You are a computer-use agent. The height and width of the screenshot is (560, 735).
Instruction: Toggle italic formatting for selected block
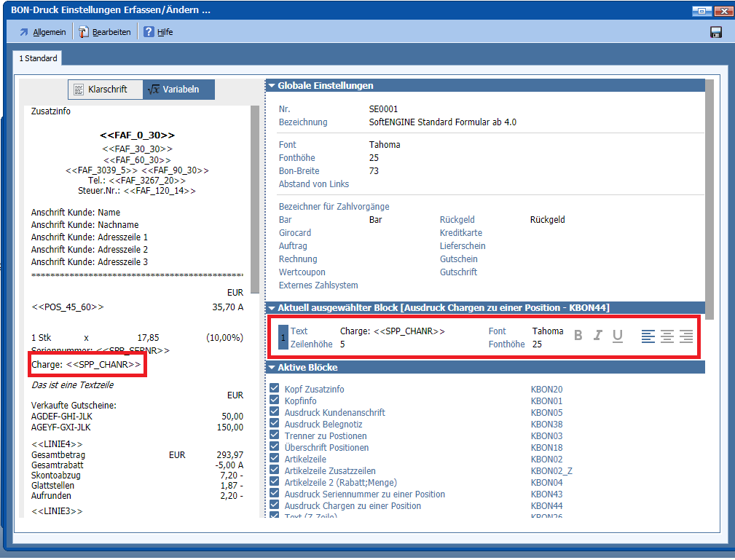pyautogui.click(x=597, y=336)
